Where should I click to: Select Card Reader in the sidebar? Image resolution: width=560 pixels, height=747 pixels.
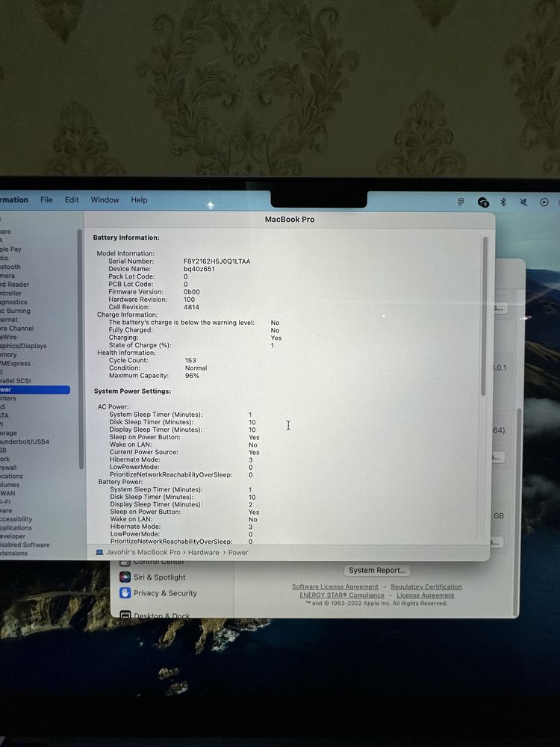coord(15,285)
